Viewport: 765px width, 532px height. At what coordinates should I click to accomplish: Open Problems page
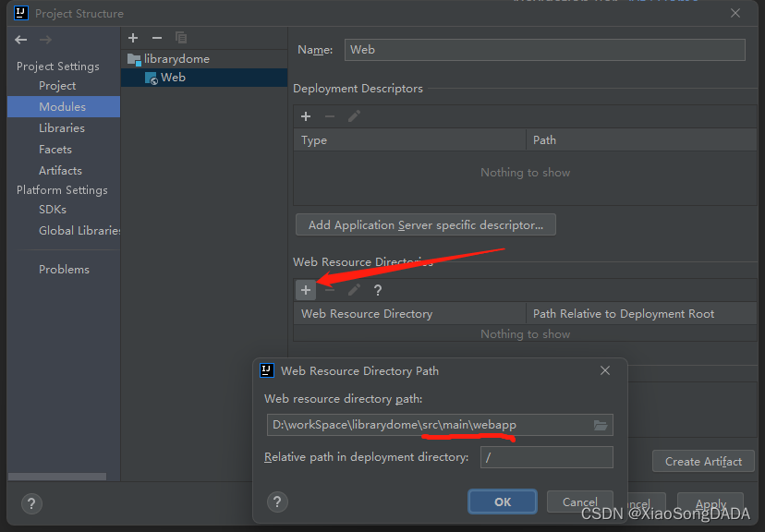[64, 270]
